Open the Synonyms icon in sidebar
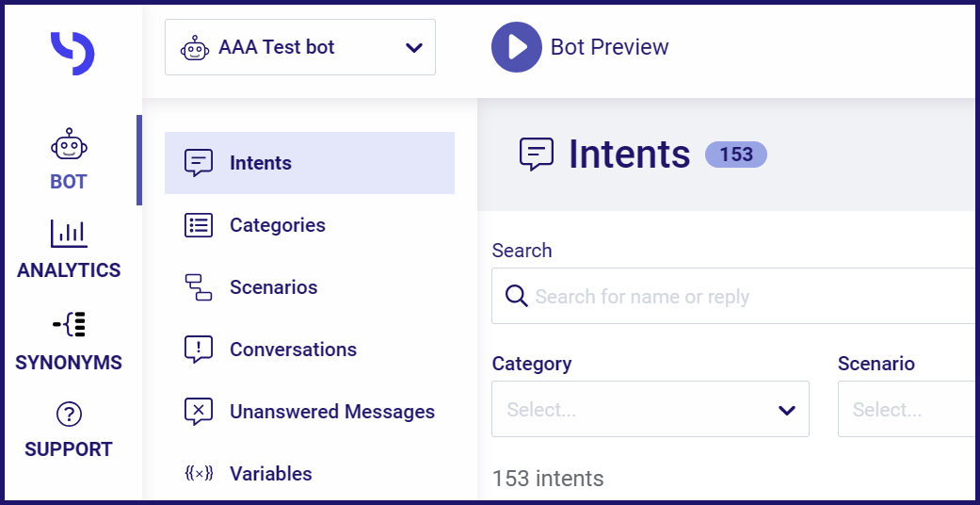The image size is (980, 505). click(69, 325)
